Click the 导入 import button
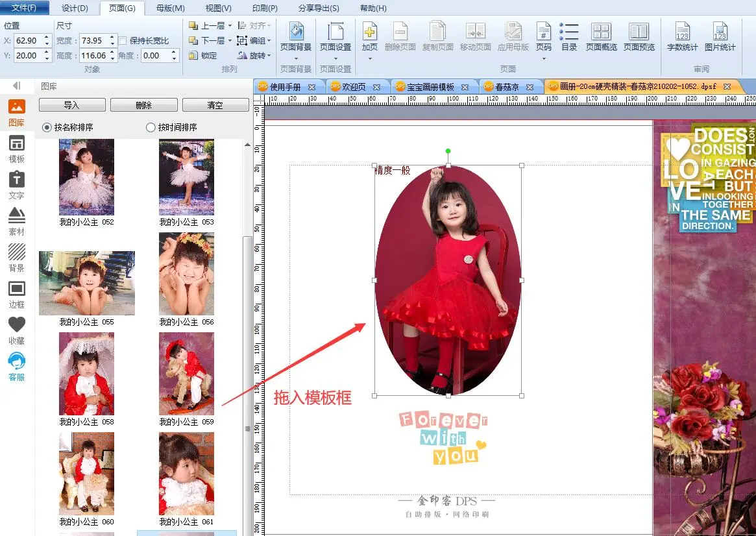This screenshot has height=536, width=756. click(71, 105)
